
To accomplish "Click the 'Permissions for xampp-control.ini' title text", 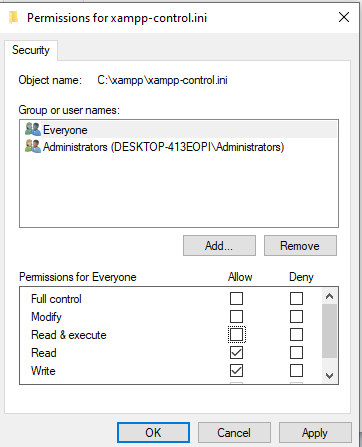I will point(117,18).
